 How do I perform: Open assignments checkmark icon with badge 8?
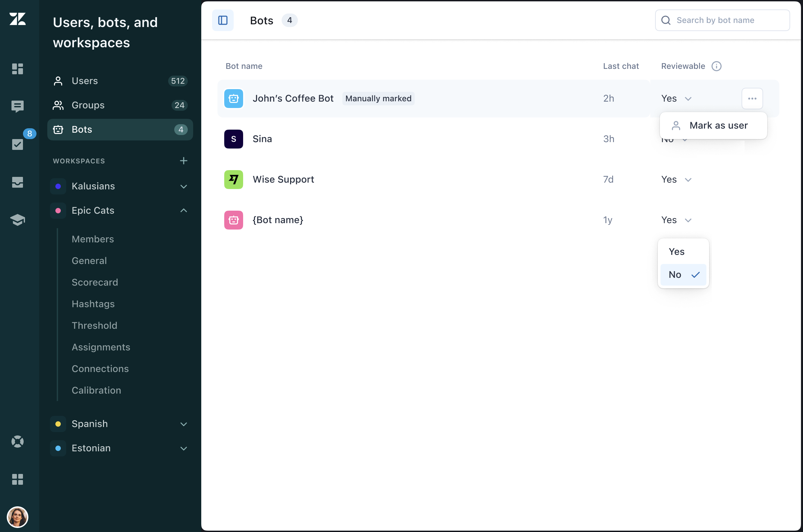[x=17, y=144]
